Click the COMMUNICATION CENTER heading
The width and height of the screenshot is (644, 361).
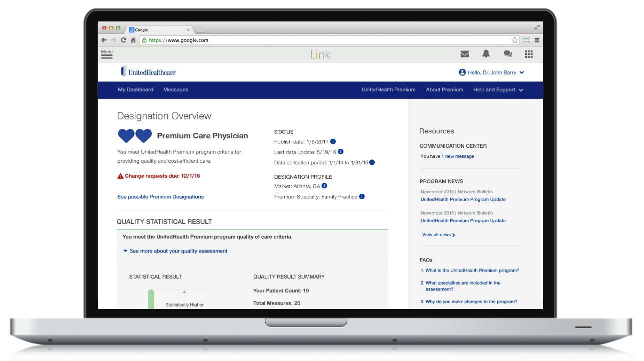[x=453, y=146]
